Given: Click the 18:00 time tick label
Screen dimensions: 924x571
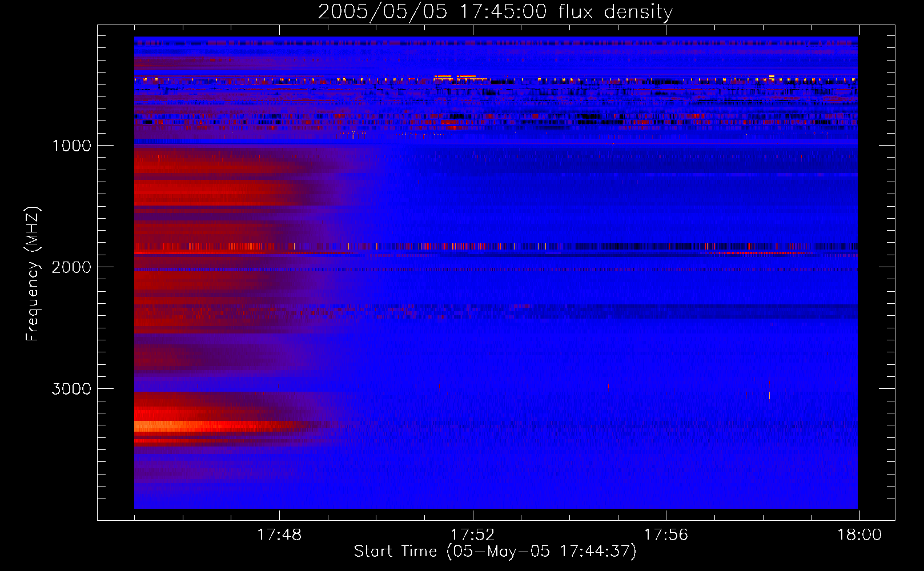Looking at the screenshot, I should coord(859,535).
